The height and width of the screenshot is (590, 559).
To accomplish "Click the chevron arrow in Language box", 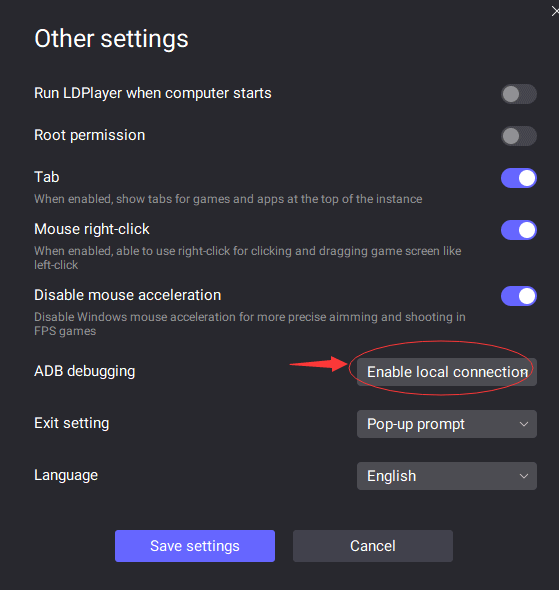I will click(524, 476).
